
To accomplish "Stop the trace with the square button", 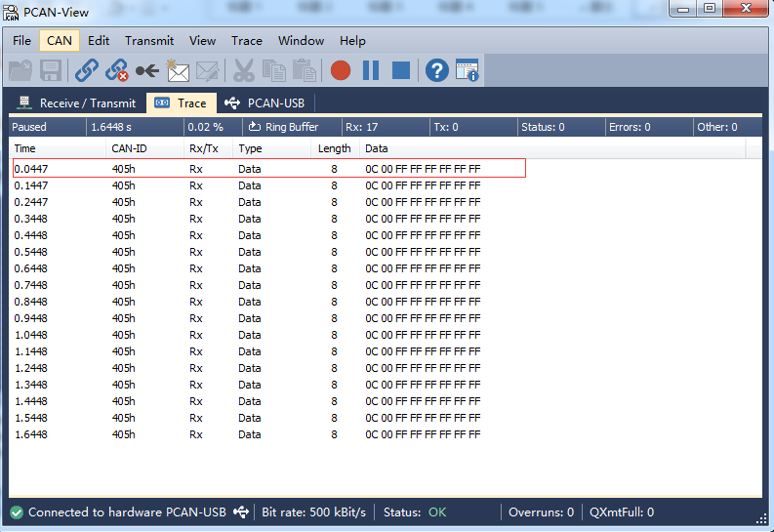I will 400,70.
